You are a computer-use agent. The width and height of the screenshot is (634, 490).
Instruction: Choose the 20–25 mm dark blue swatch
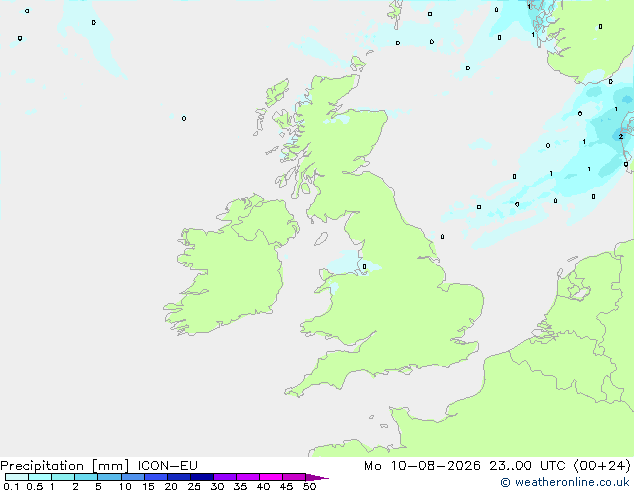click(178, 477)
